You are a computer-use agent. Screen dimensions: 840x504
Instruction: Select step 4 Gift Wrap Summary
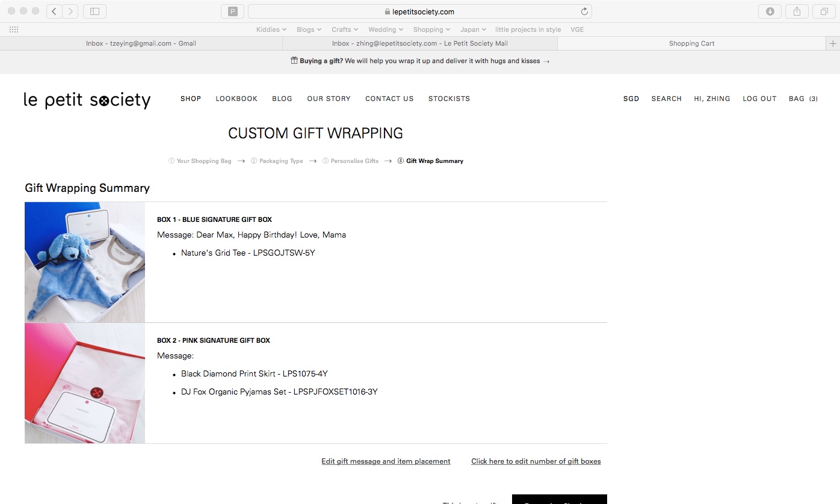[430, 161]
